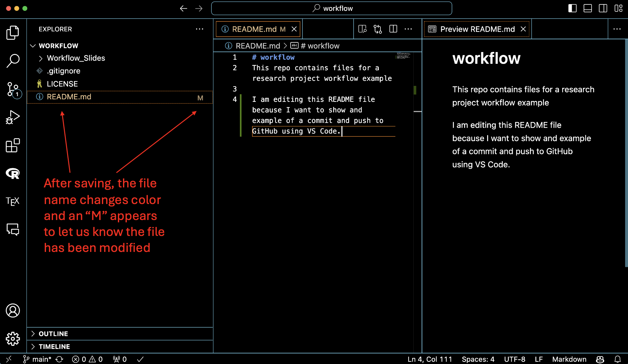Open the chat comments view icon
This screenshot has height=364, width=628.
pos(13,229)
